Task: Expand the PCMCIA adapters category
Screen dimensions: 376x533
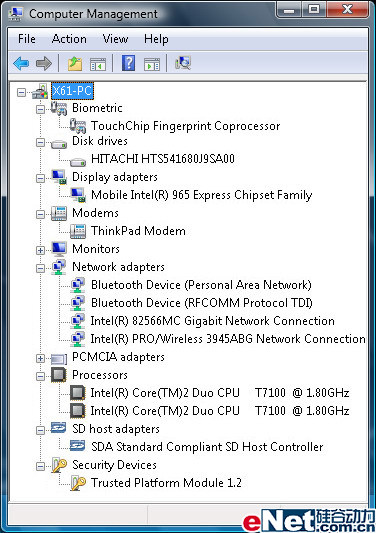Action: pos(40,358)
